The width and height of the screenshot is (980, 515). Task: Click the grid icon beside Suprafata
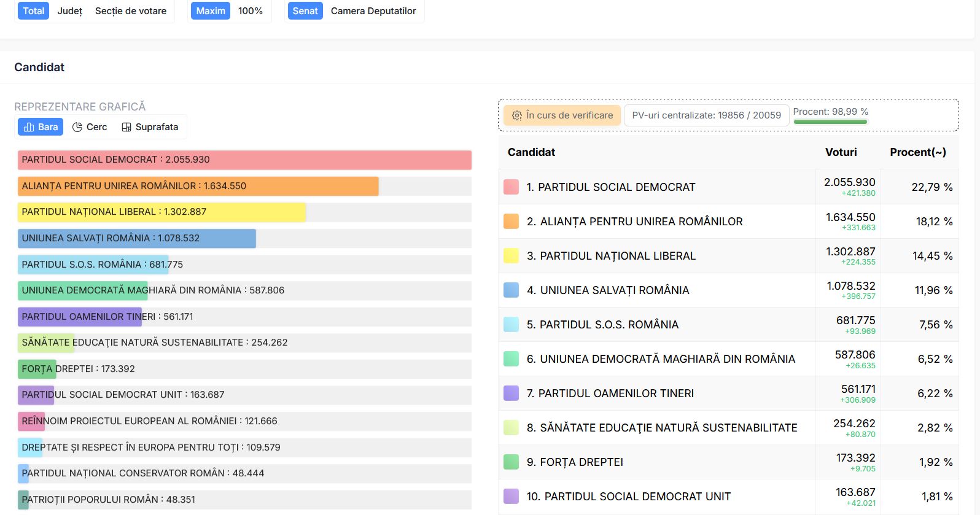(x=126, y=127)
